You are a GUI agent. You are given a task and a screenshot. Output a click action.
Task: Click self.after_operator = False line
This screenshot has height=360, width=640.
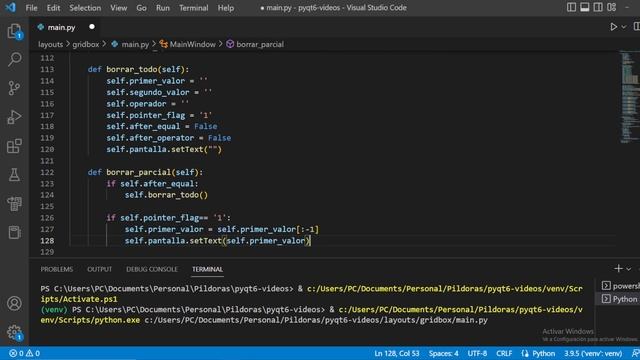pyautogui.click(x=169, y=138)
